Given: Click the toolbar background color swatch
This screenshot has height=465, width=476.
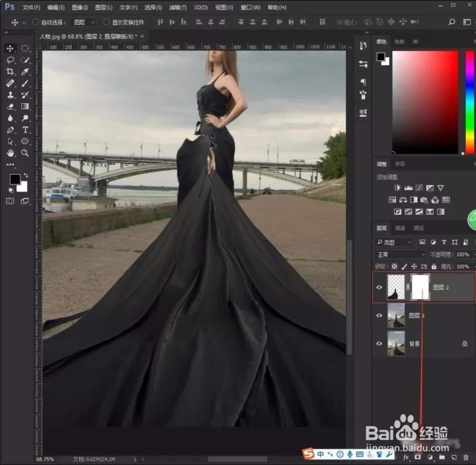Looking at the screenshot, I should 24,188.
